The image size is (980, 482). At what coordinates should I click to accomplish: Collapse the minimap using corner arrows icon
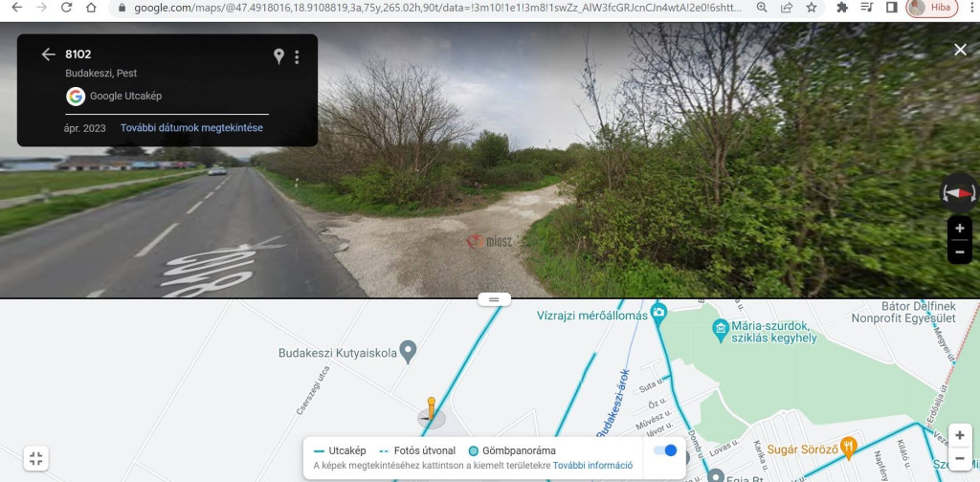click(36, 459)
